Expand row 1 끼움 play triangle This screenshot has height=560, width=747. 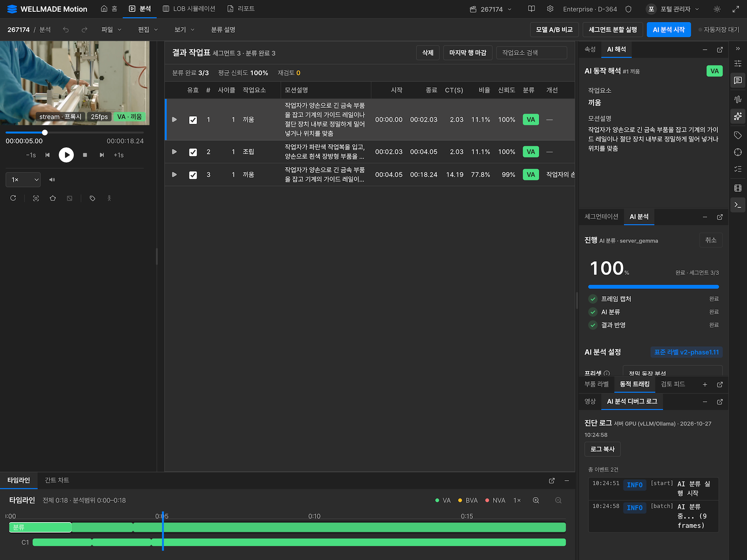(175, 119)
